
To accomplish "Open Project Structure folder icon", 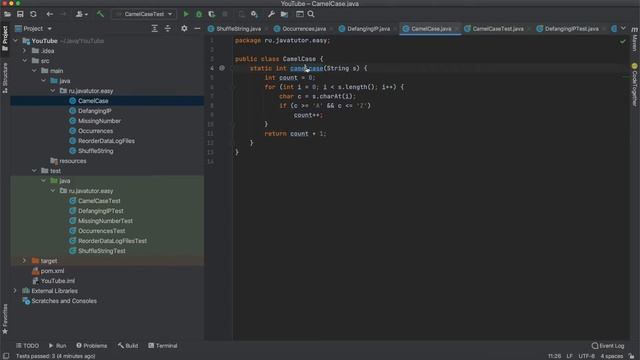I will [x=284, y=14].
